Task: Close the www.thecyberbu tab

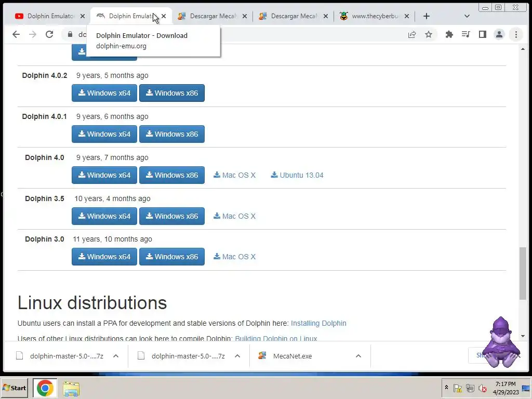Action: (x=407, y=16)
